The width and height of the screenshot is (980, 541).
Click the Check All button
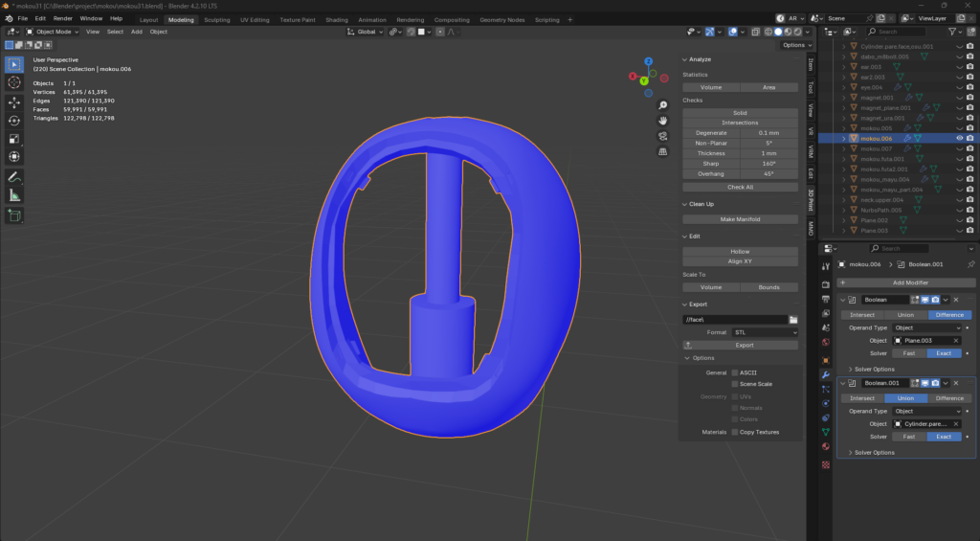[740, 187]
